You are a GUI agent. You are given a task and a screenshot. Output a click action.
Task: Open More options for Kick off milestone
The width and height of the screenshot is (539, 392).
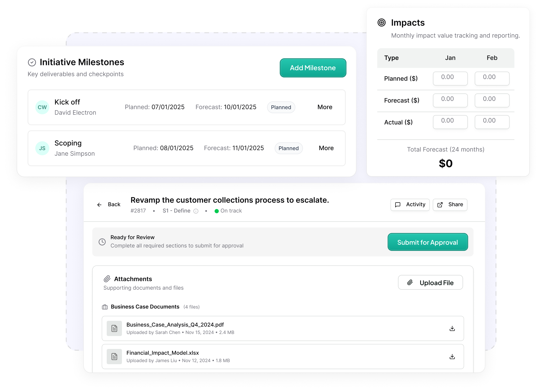325,107
